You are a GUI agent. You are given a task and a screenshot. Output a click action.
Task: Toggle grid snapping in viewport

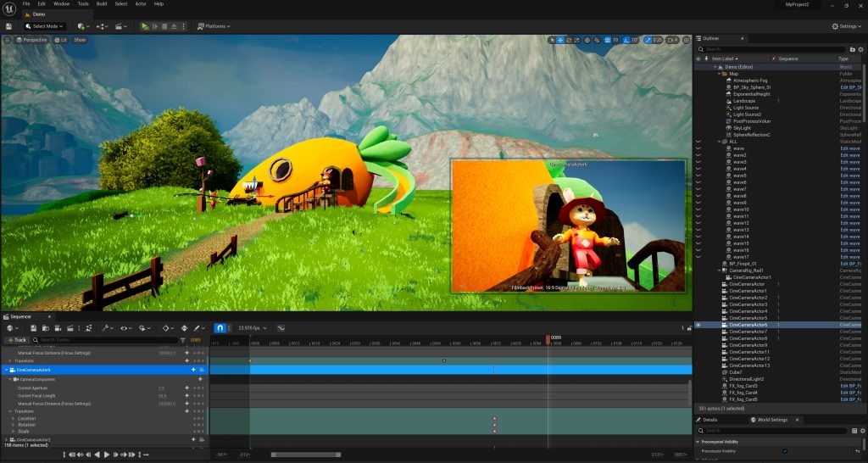(x=607, y=40)
